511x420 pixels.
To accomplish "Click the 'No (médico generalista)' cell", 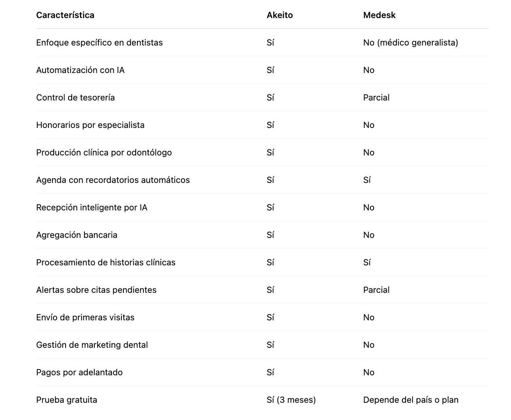I will click(411, 43).
